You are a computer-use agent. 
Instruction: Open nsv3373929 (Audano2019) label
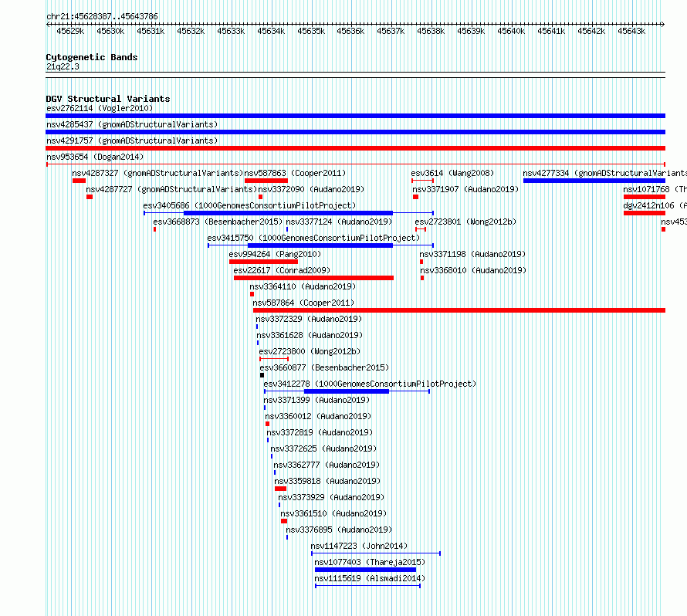coord(331,497)
